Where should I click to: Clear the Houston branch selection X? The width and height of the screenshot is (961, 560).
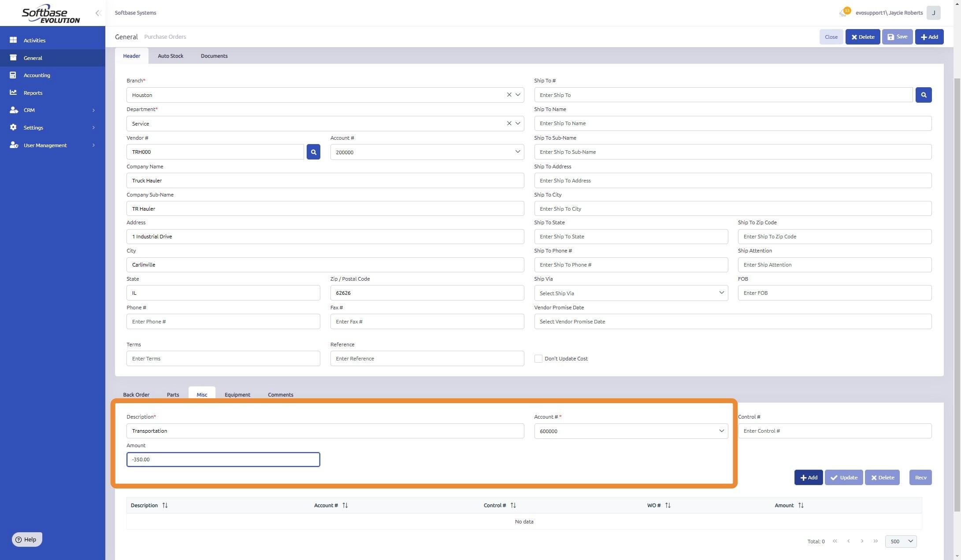[509, 95]
